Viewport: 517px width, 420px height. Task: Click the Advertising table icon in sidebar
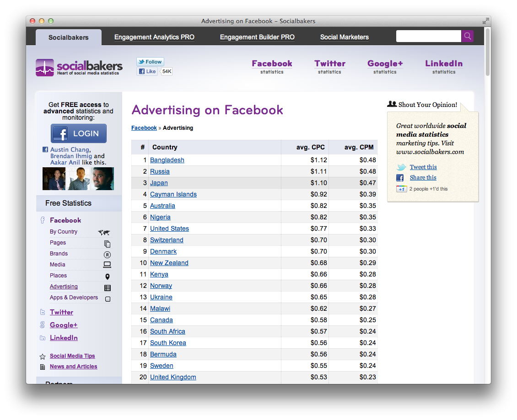(x=108, y=288)
